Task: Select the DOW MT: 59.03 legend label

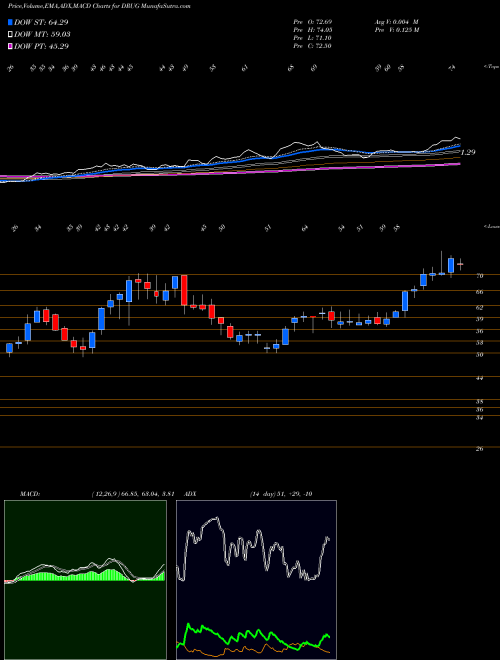Action: tap(42, 34)
